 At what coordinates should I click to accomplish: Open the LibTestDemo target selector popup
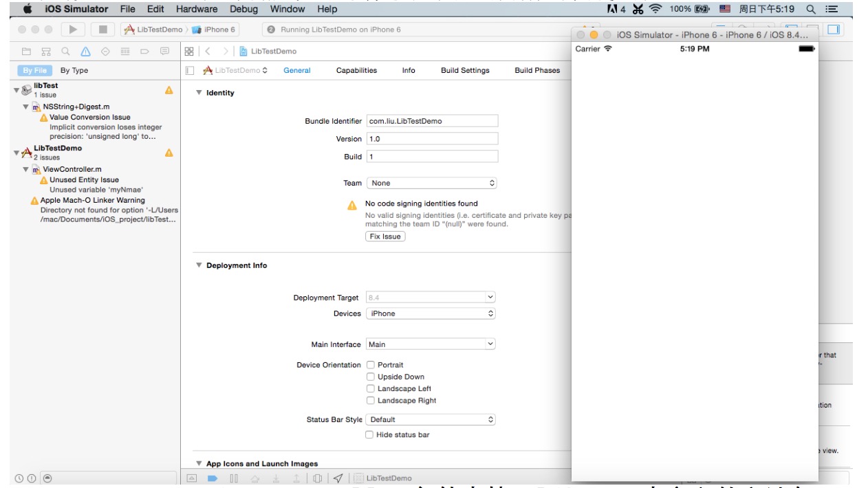pos(235,70)
